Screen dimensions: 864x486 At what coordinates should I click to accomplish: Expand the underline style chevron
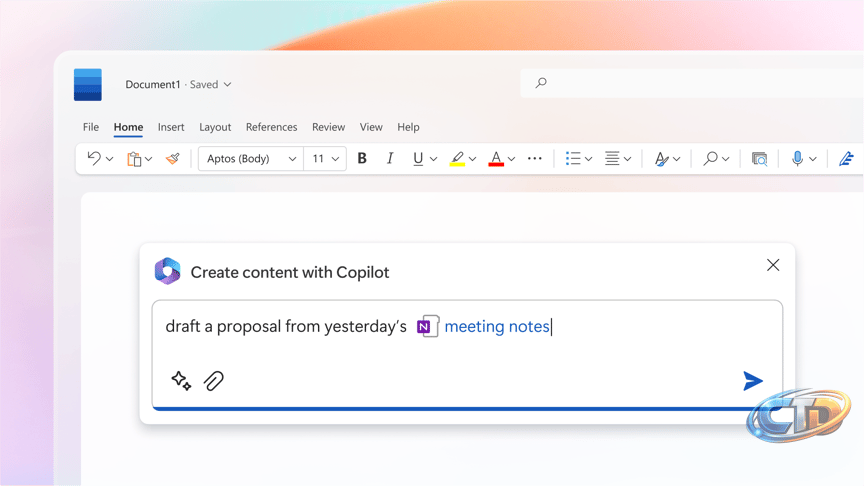(x=434, y=159)
